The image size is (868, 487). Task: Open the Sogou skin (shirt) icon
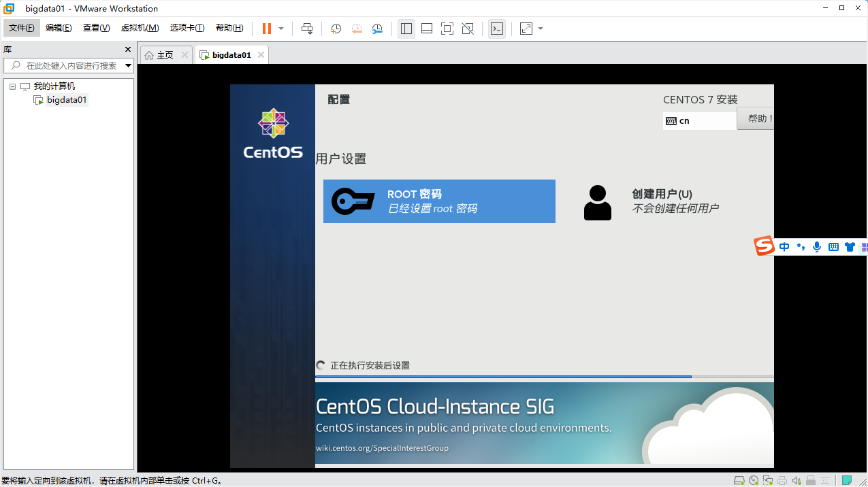[x=850, y=247]
